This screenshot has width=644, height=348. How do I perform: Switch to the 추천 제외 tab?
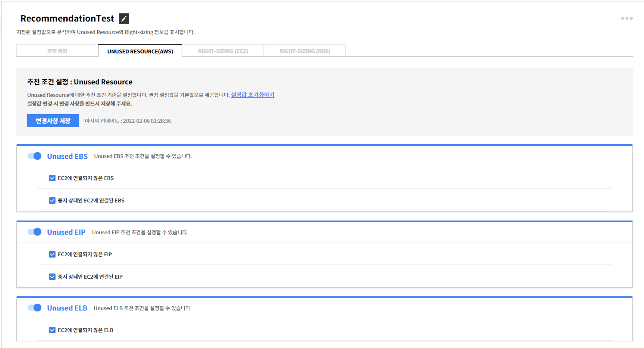click(x=57, y=51)
